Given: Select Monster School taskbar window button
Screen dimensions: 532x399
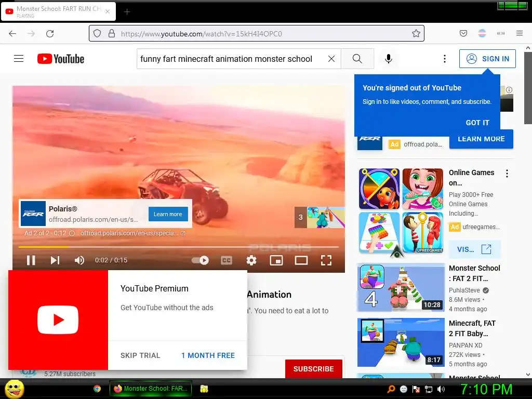Looking at the screenshot, I should point(151,389).
